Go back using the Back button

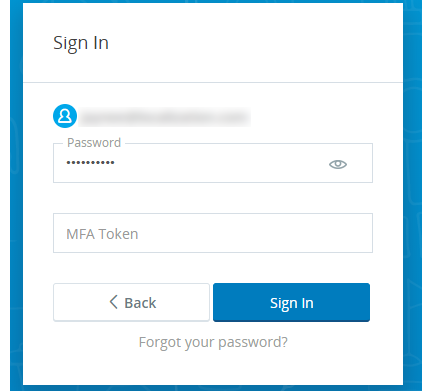tap(131, 302)
